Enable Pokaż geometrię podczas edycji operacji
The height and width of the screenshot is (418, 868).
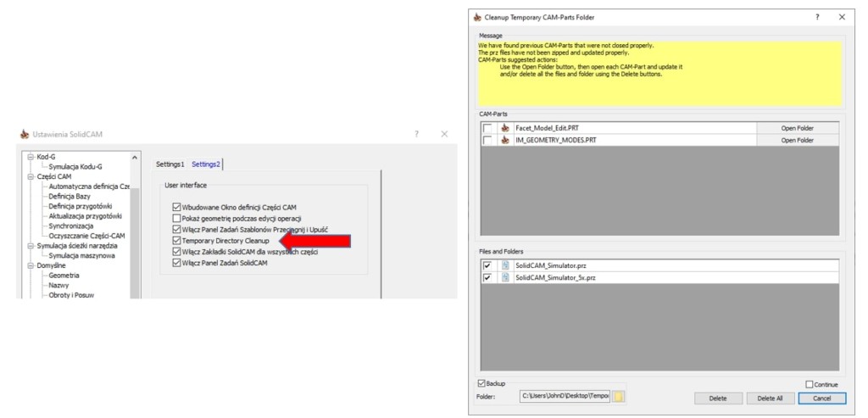pyautogui.click(x=176, y=218)
